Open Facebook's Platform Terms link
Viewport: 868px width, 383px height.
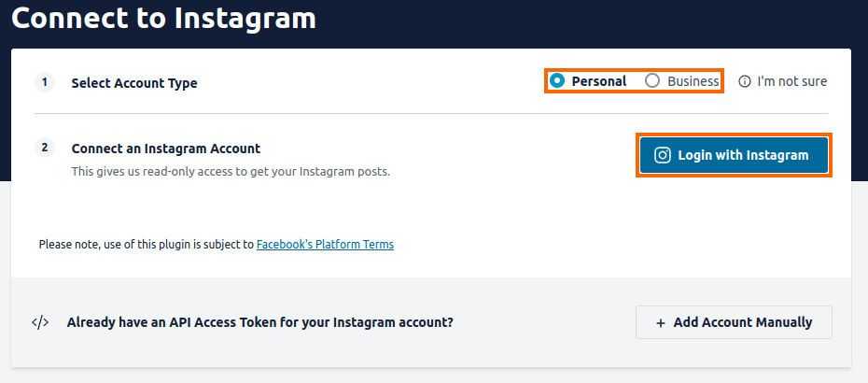325,245
